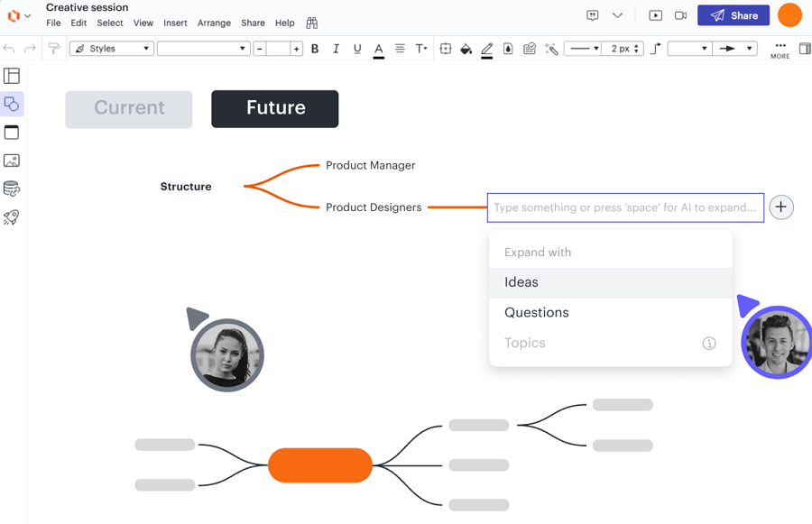812x524 pixels.
Task: Click the mind map node text input field
Action: pyautogui.click(x=625, y=207)
